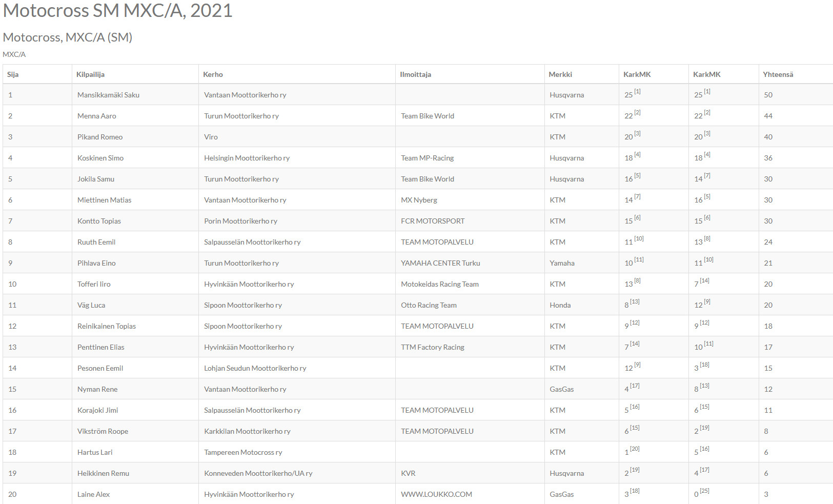Image resolution: width=833 pixels, height=504 pixels.
Task: Click total 3 in Laine Alex's row
Action: click(x=766, y=494)
